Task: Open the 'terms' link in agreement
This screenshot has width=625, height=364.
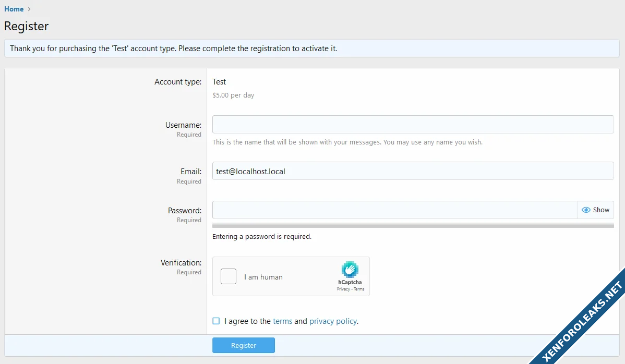Action: [x=282, y=321]
